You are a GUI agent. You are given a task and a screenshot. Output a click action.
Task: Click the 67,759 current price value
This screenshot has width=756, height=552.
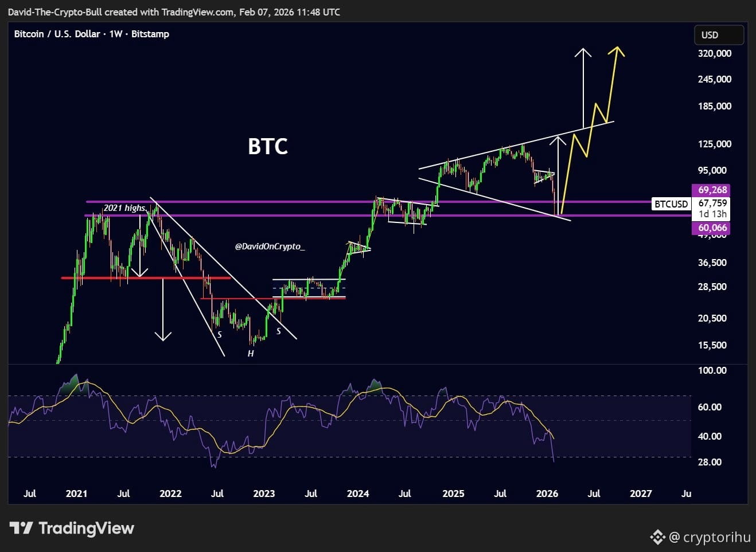[x=712, y=203]
